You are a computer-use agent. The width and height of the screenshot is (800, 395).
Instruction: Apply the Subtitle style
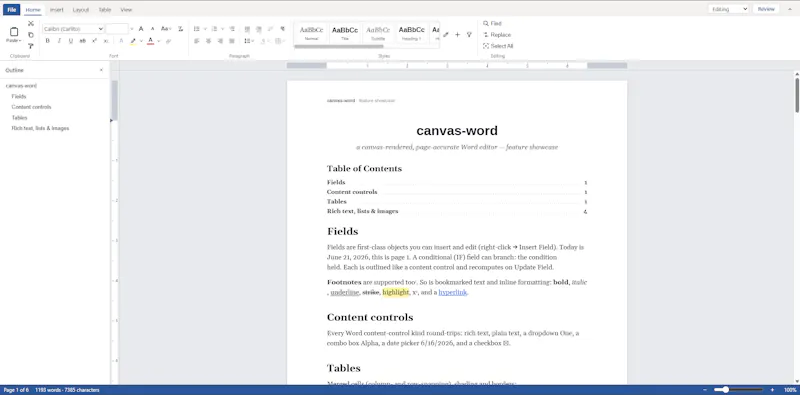(x=378, y=33)
